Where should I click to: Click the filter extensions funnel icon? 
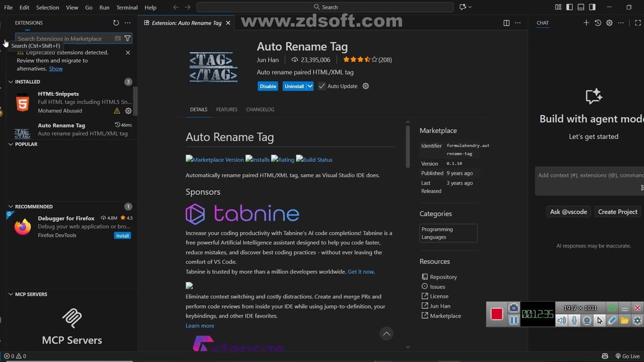[x=127, y=38]
